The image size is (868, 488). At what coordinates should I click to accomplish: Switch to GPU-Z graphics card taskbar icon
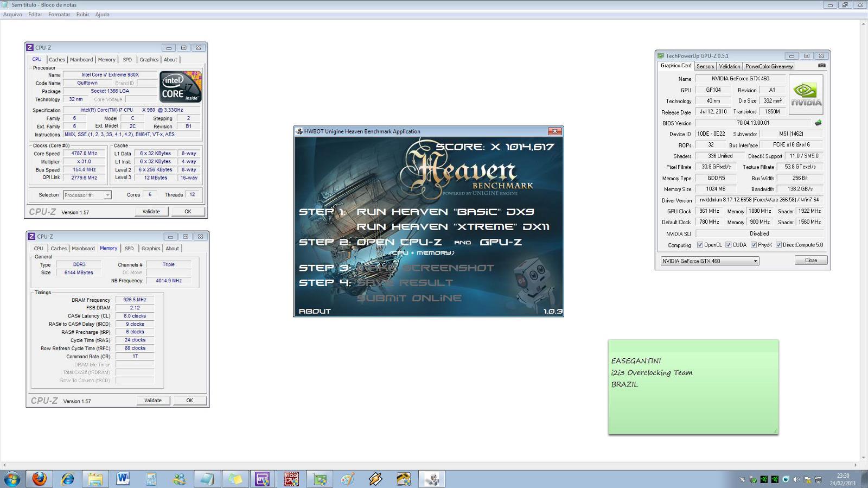[x=320, y=479]
